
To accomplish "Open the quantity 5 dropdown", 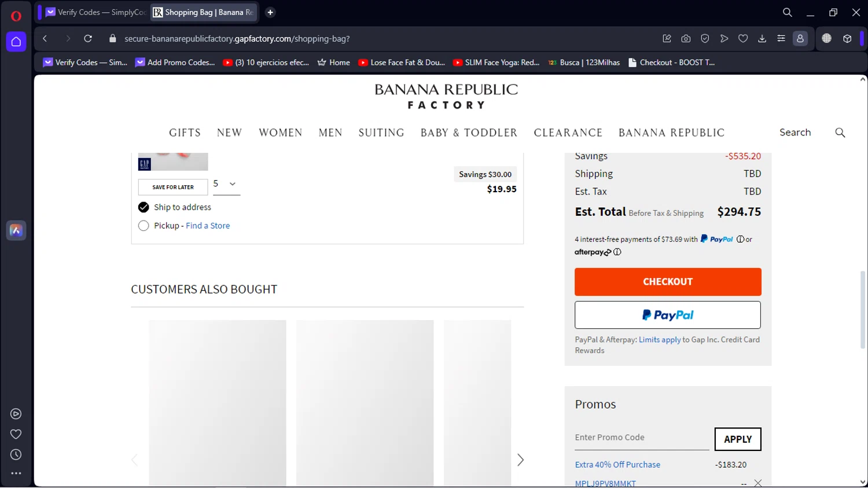I will tap(226, 184).
